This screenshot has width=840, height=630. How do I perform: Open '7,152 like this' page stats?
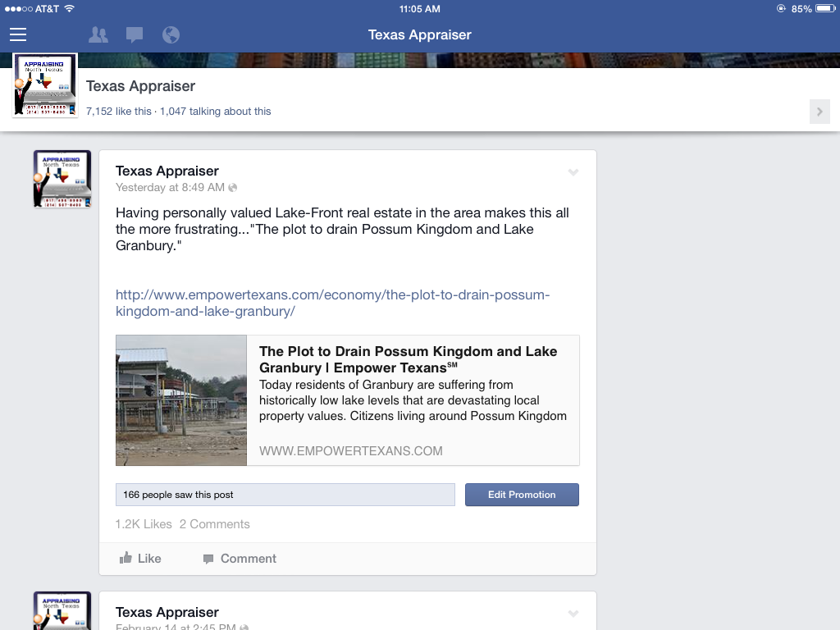[x=119, y=112]
